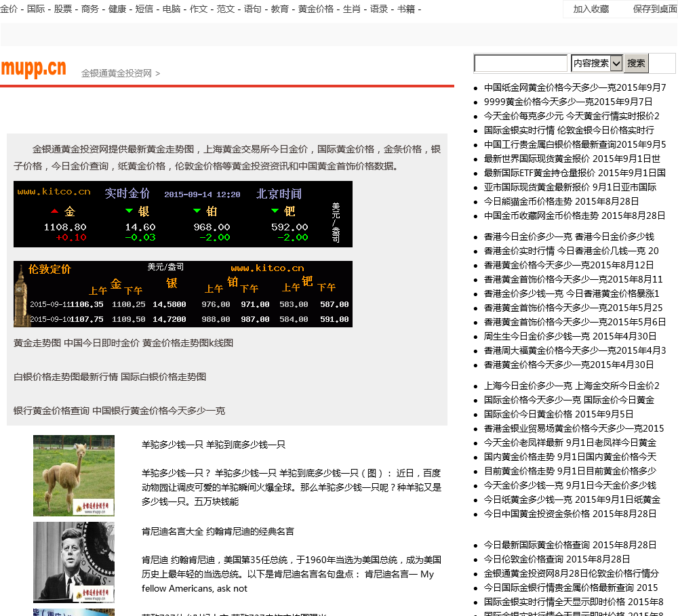
Task: Open 教育 in top navigation
Action: tap(280, 9)
